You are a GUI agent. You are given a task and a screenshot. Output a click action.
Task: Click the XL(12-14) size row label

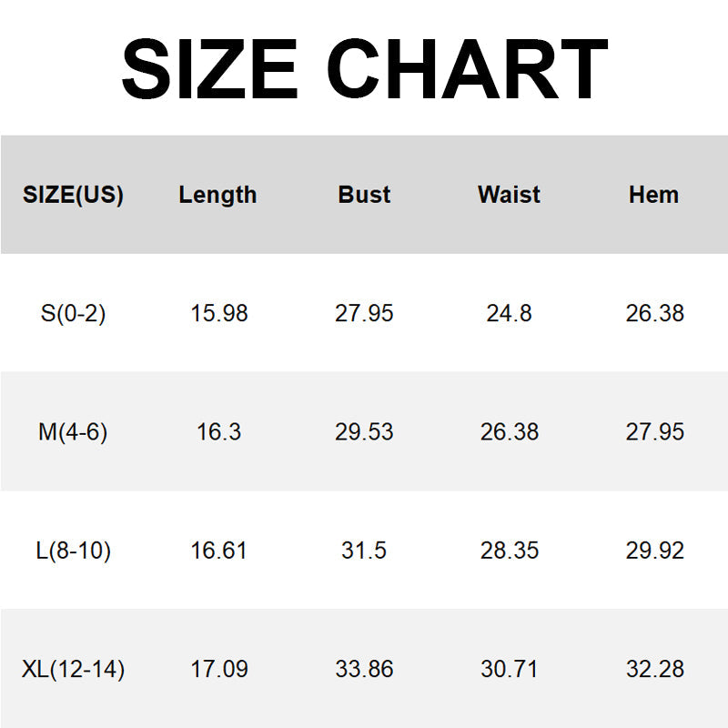(73, 670)
